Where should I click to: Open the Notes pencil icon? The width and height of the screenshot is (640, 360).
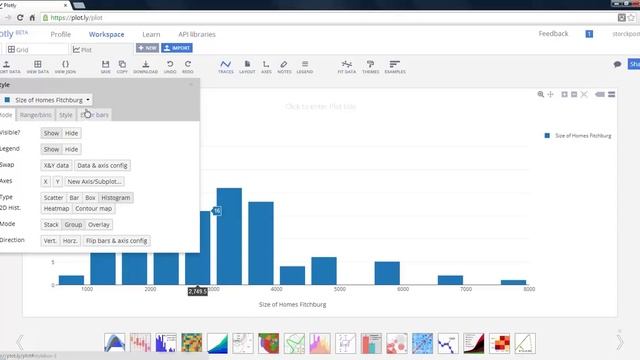(x=284, y=67)
